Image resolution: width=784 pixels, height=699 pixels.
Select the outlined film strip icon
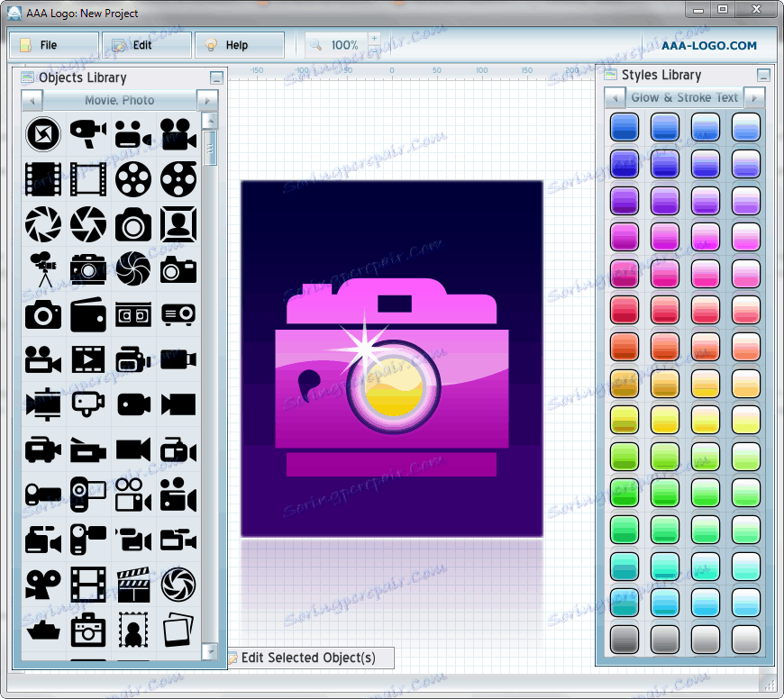[x=88, y=179]
